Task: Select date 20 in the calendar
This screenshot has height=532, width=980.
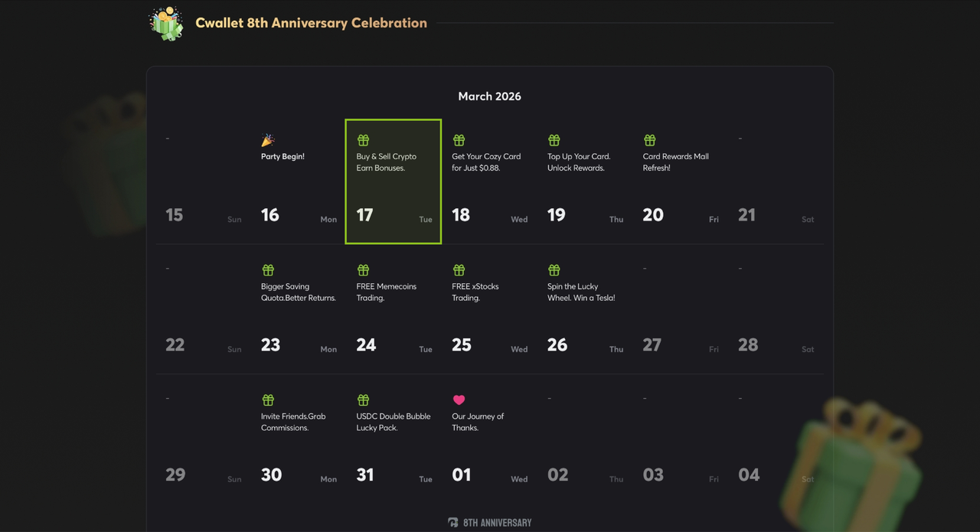Action: point(653,215)
